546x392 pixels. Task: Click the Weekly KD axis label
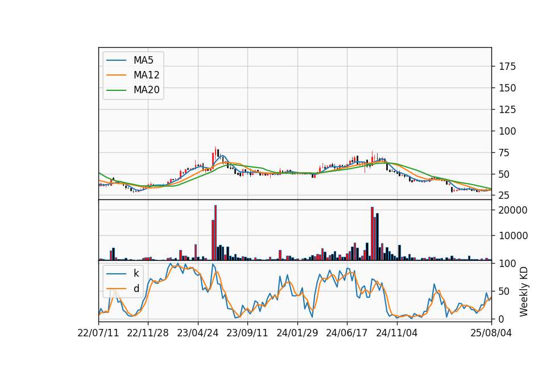pyautogui.click(x=524, y=292)
